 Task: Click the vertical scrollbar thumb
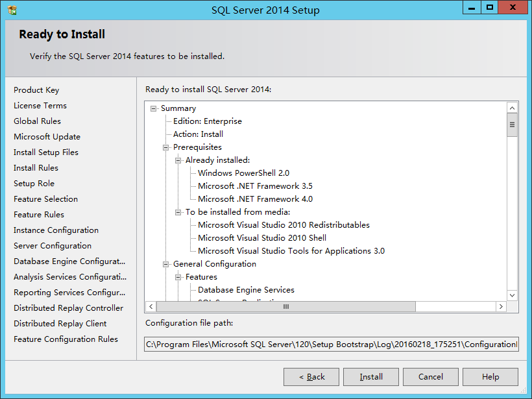512,125
